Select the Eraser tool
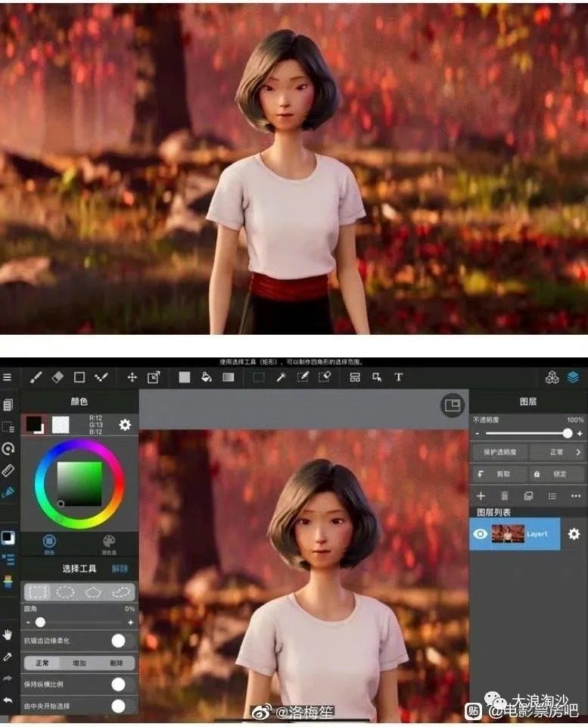 coord(58,377)
